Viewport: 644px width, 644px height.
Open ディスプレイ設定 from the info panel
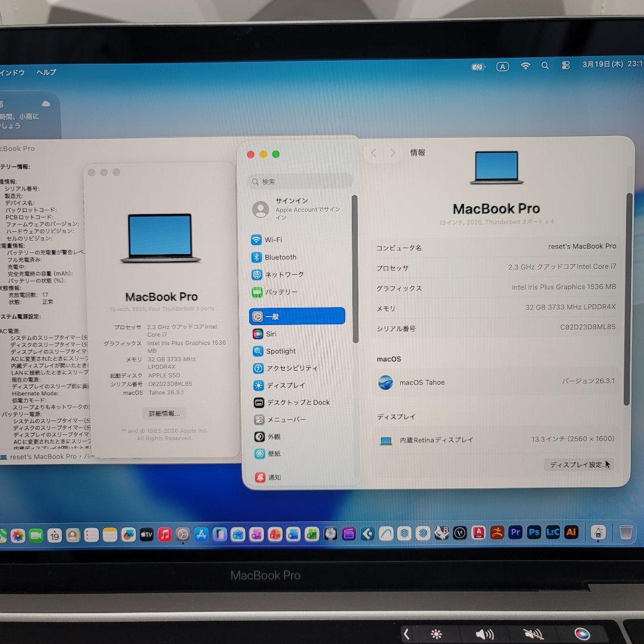577,465
